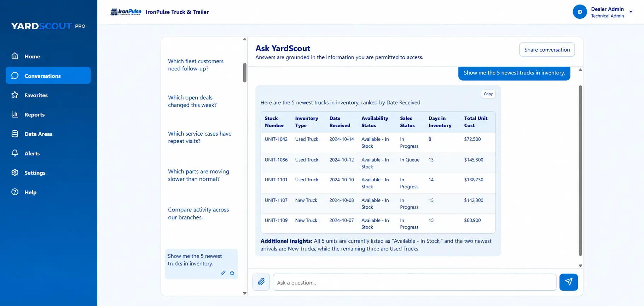Click the Dealer Admin avatar circle
The width and height of the screenshot is (644, 306).
tap(580, 12)
